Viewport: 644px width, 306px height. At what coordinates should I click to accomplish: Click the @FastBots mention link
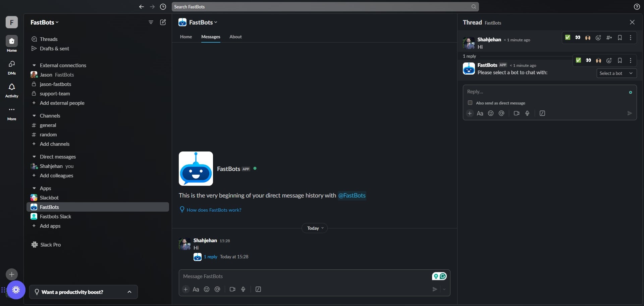pyautogui.click(x=352, y=195)
